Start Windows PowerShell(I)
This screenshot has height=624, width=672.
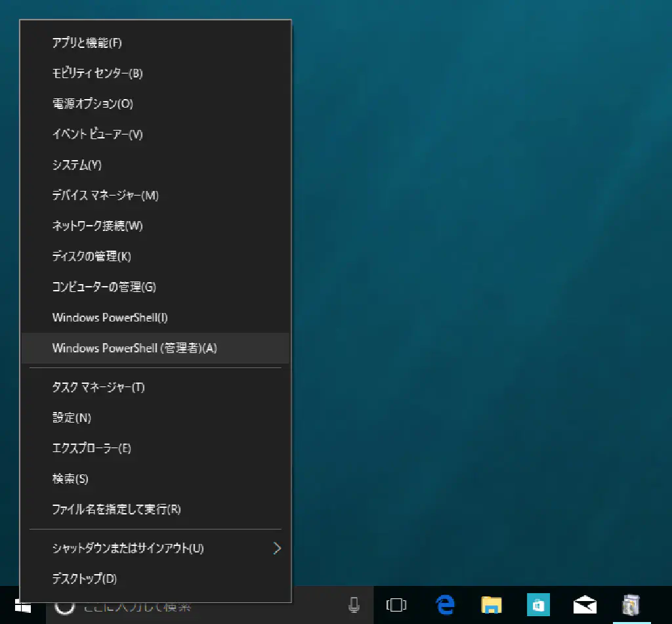pos(155,318)
